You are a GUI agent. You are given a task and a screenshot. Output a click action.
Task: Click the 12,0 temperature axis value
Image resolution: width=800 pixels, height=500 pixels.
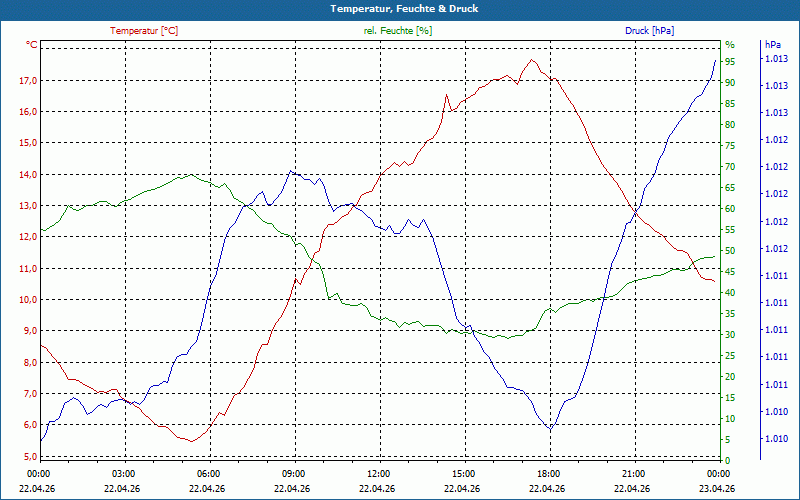tap(28, 237)
